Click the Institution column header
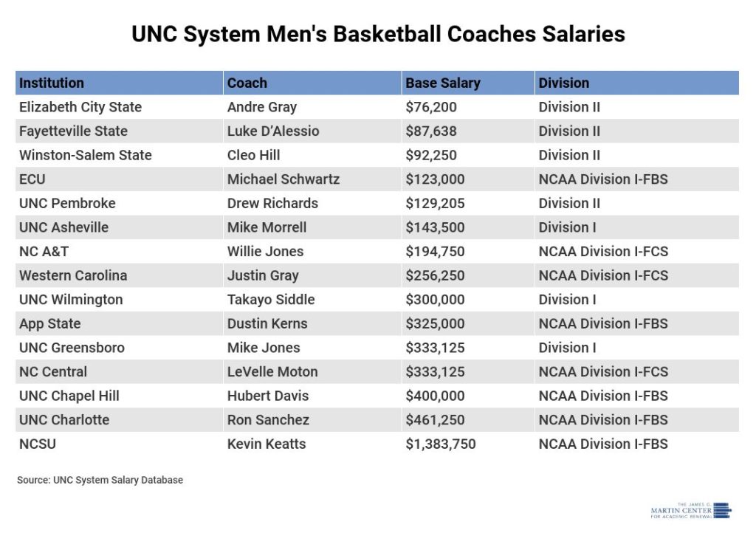This screenshot has height=533, width=756. tap(52, 83)
